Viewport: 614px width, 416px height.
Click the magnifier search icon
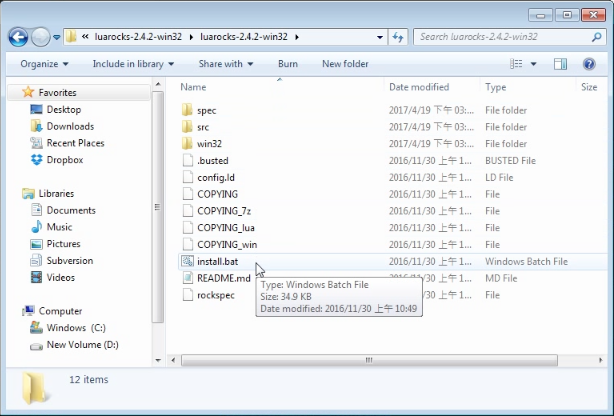[x=596, y=37]
